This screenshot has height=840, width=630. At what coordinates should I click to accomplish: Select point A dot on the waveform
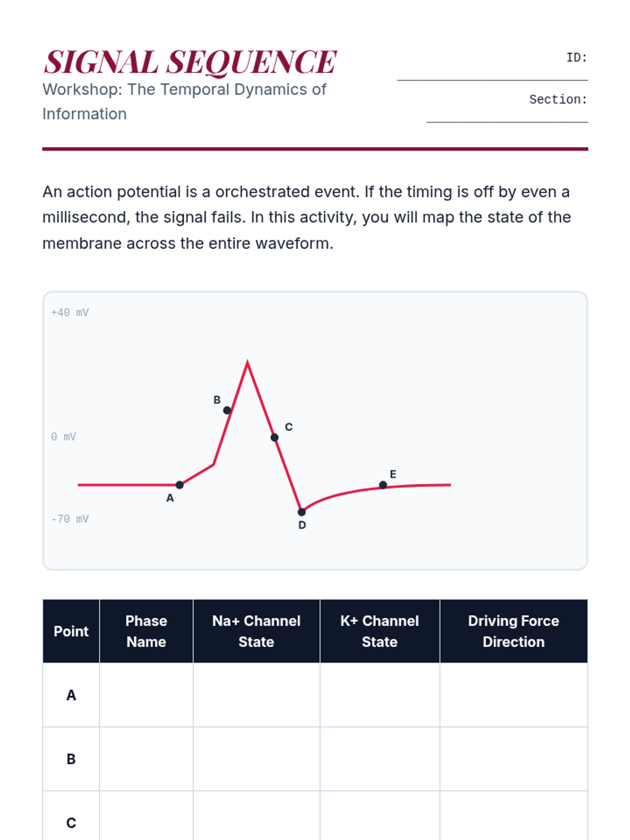point(180,485)
